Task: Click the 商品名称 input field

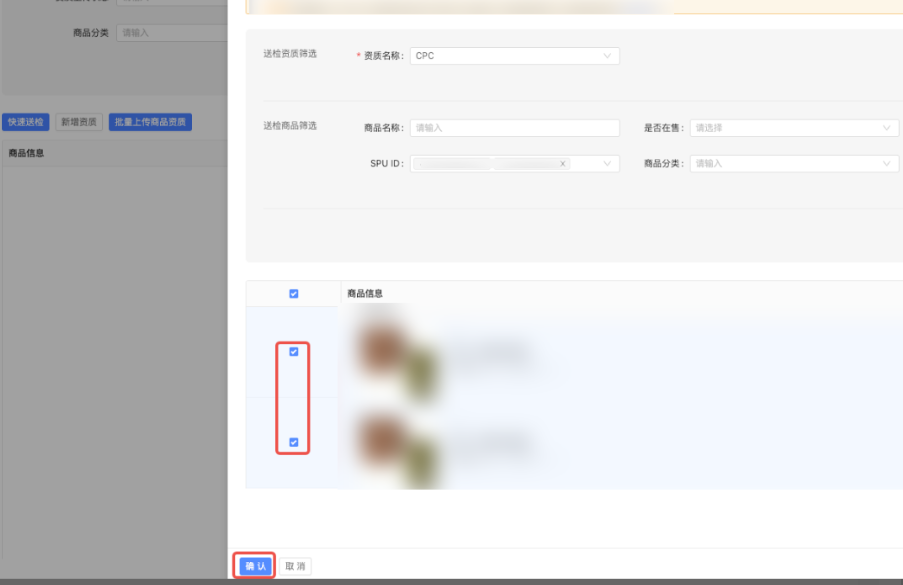Action: (515, 127)
